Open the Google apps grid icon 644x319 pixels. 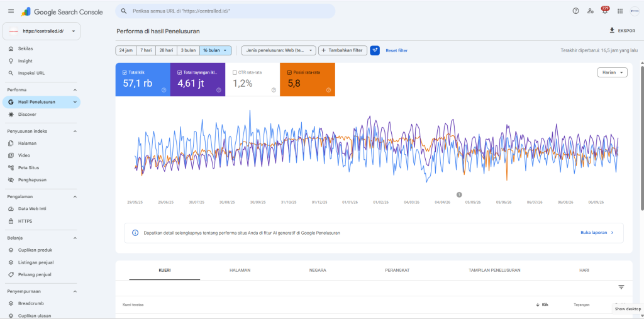point(620,11)
